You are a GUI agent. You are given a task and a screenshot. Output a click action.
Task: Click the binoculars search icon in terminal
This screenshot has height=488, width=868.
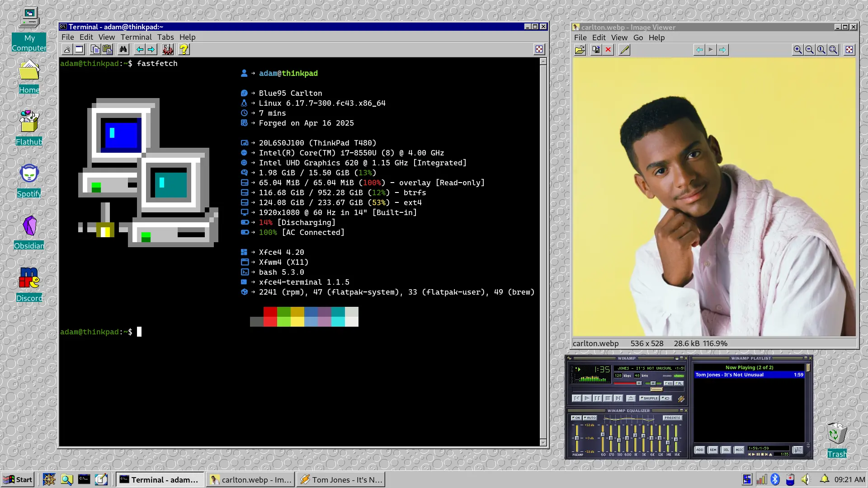click(123, 49)
